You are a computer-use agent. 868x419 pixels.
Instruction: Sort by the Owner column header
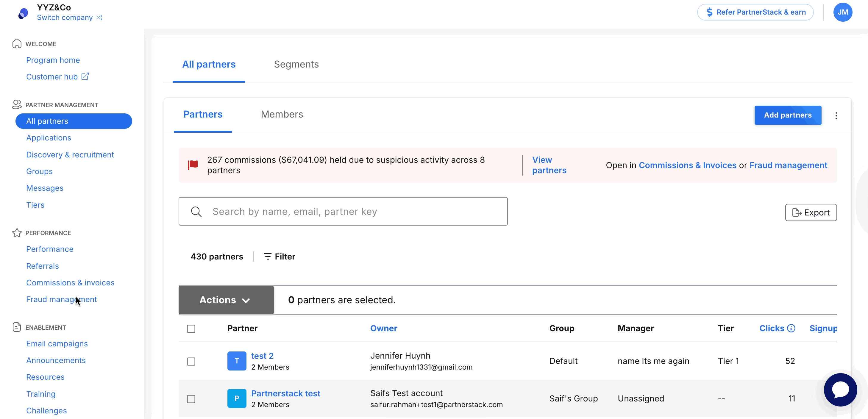point(383,328)
